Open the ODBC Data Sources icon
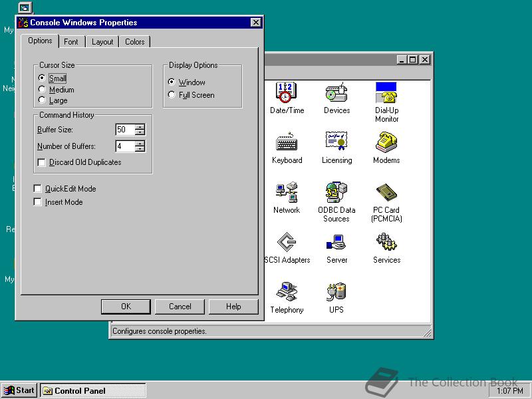This screenshot has height=399, width=532. 336,192
